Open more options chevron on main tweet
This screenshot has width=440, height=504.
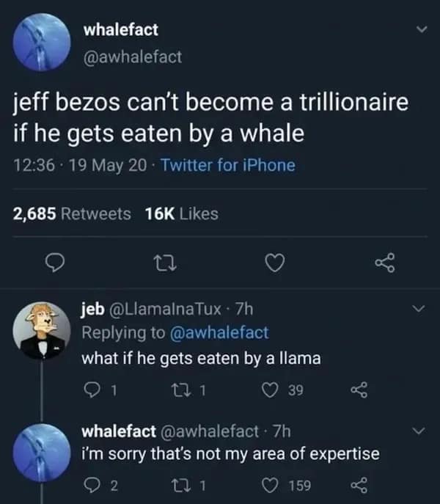420,31
